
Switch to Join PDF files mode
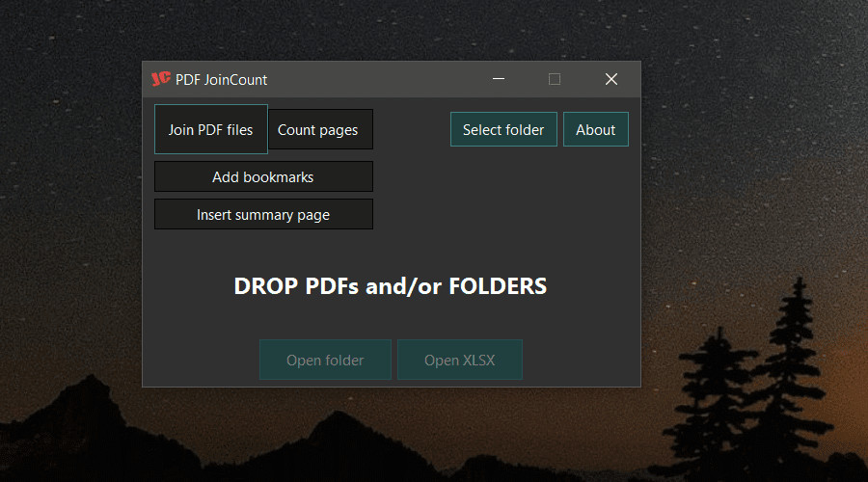click(211, 129)
